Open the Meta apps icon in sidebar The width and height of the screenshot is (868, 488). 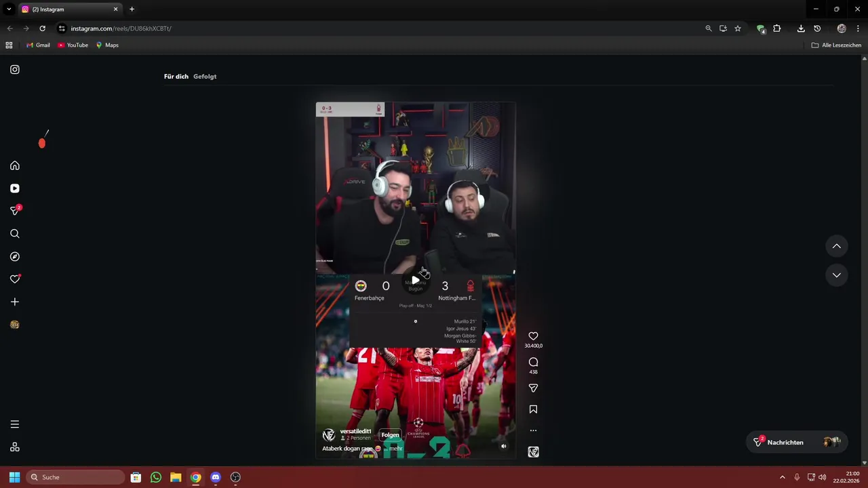coord(15,447)
